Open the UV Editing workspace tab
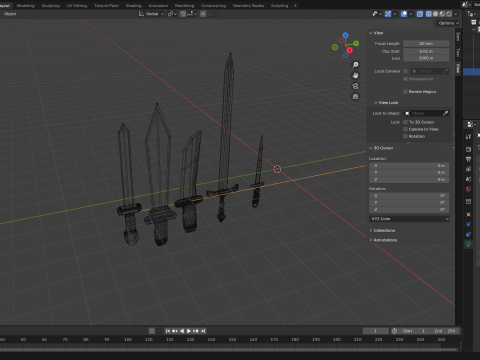The width and height of the screenshot is (480, 360). [x=77, y=6]
